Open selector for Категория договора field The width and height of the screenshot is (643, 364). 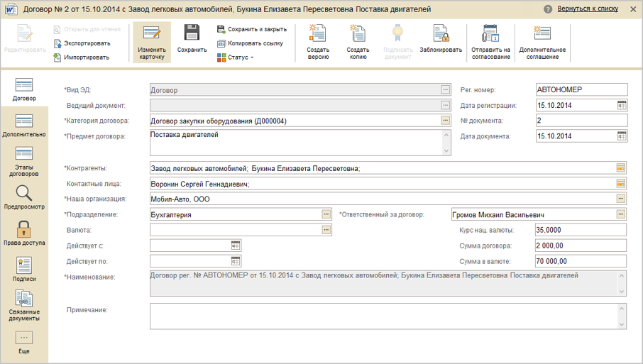pyautogui.click(x=445, y=121)
